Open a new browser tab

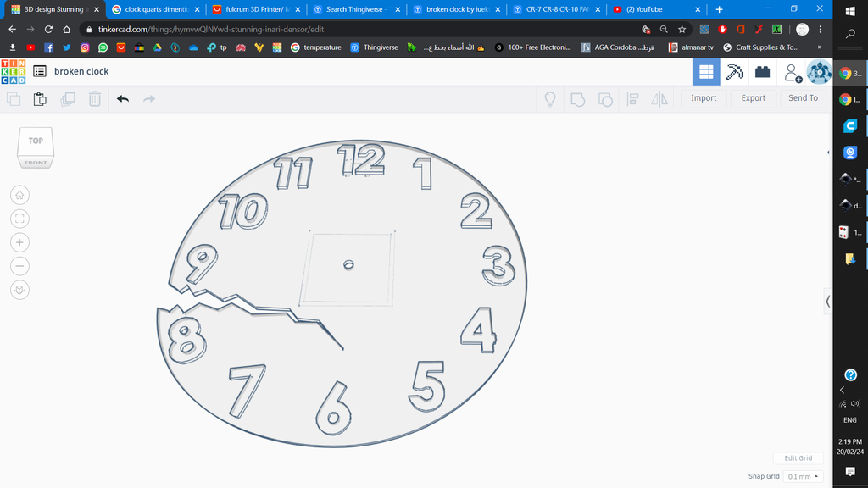tap(719, 9)
